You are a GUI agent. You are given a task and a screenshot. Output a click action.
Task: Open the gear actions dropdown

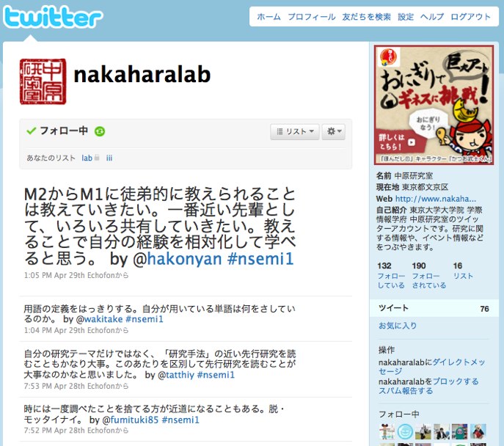point(334,131)
